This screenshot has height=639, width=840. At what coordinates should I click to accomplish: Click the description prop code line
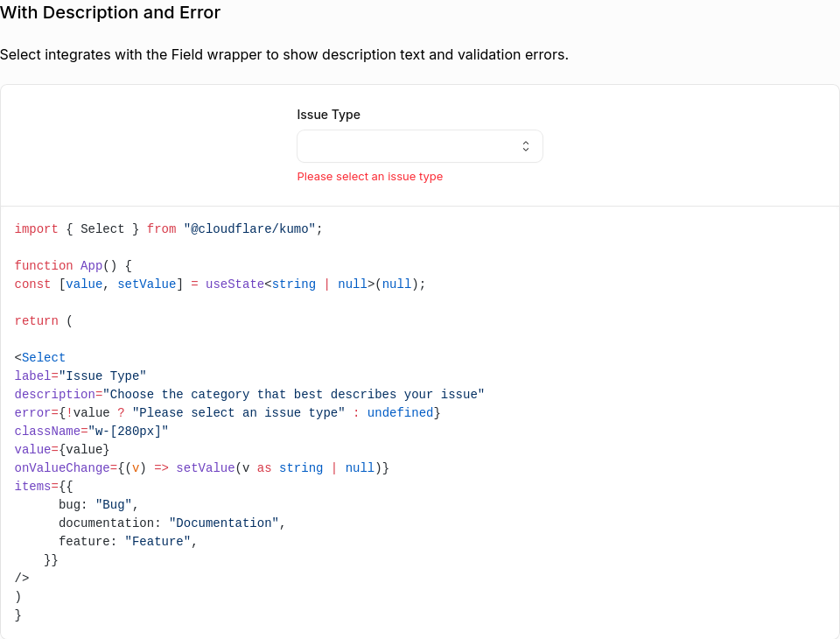coord(249,394)
